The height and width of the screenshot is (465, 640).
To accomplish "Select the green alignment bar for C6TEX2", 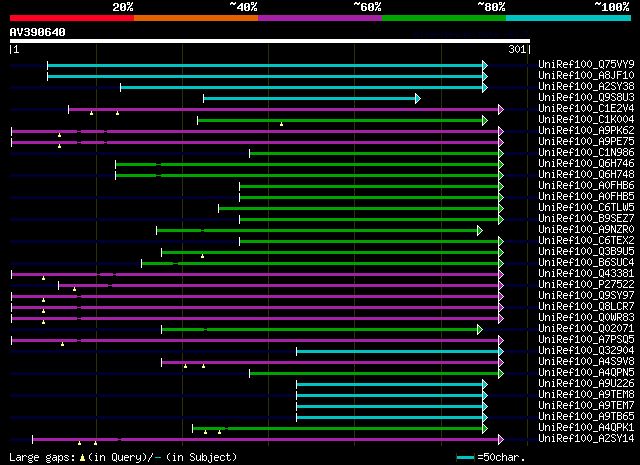I will point(369,242).
